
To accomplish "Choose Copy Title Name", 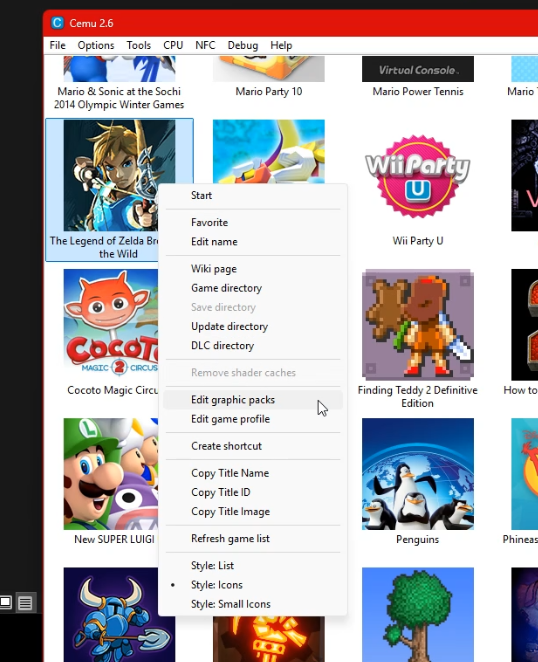I will click(253, 473).
